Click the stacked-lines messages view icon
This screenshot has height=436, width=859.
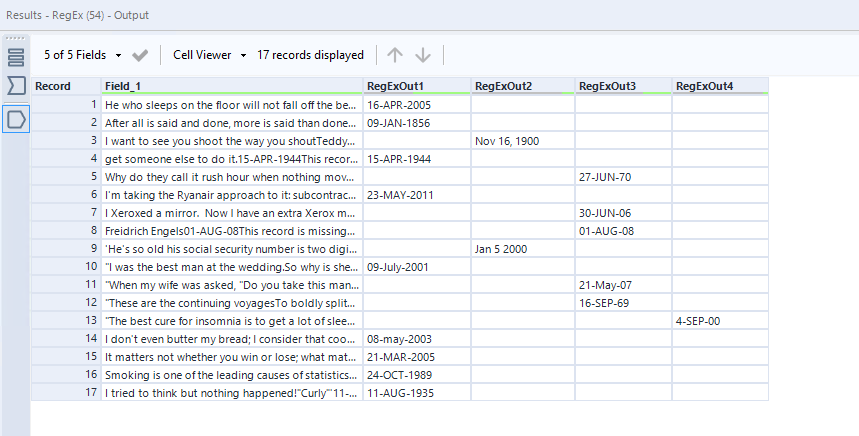[15, 55]
